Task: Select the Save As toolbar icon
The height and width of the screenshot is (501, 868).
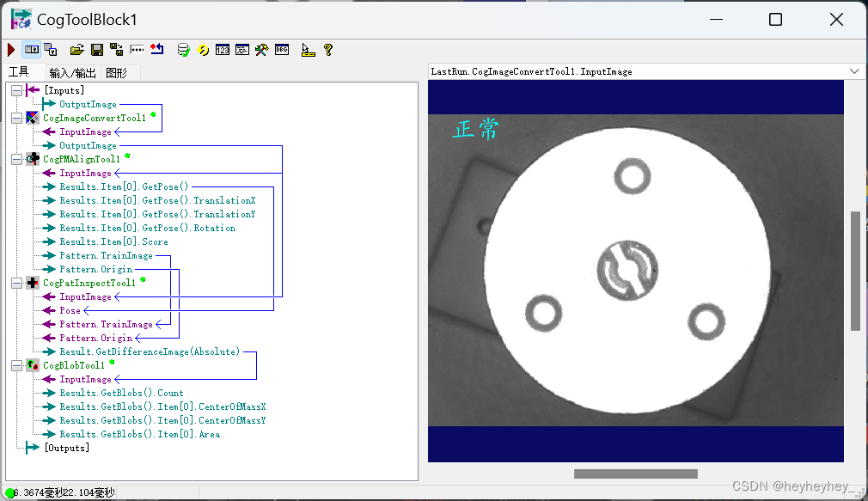Action: tap(116, 50)
